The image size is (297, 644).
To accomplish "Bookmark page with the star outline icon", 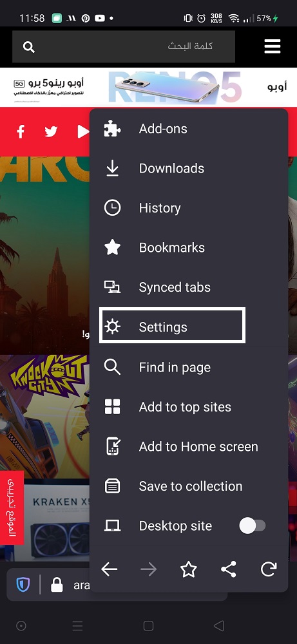I will (x=189, y=569).
